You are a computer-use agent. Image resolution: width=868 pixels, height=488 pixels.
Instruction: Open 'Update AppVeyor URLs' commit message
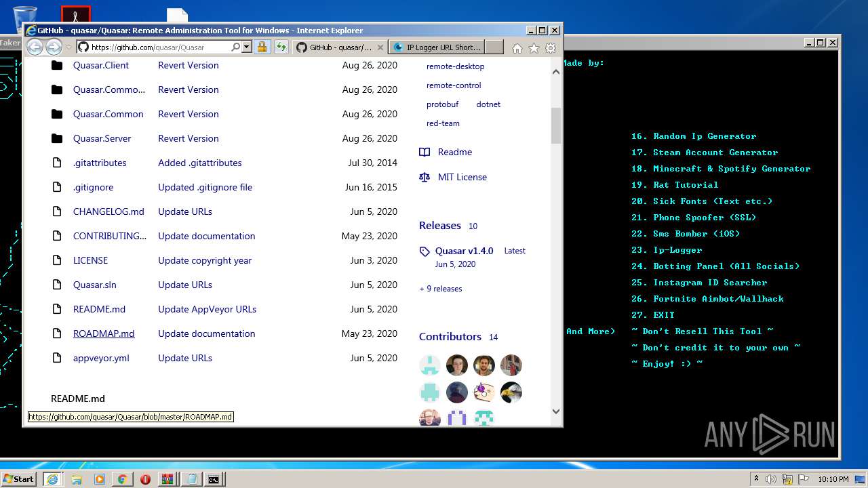(x=208, y=309)
